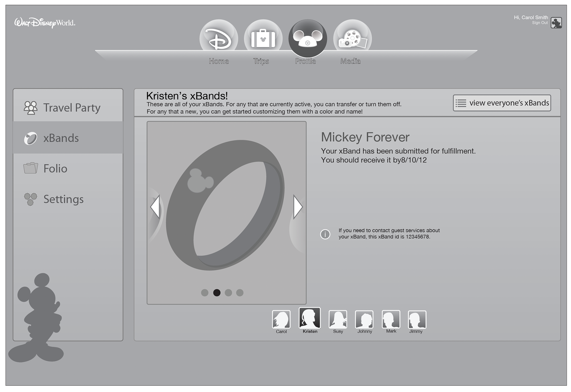
Task: Show next xBand with right arrow
Action: tap(298, 207)
